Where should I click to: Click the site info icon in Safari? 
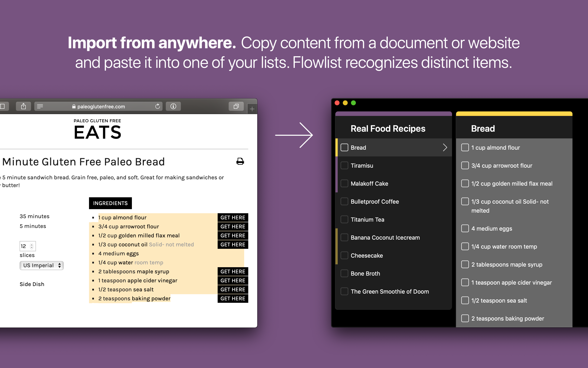click(x=173, y=106)
